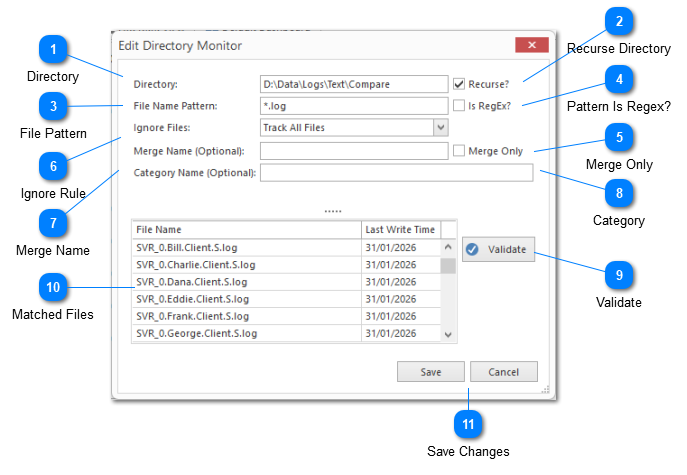Toggle the Recurse? checkbox
This screenshot has height=475, width=687.
pos(459,84)
